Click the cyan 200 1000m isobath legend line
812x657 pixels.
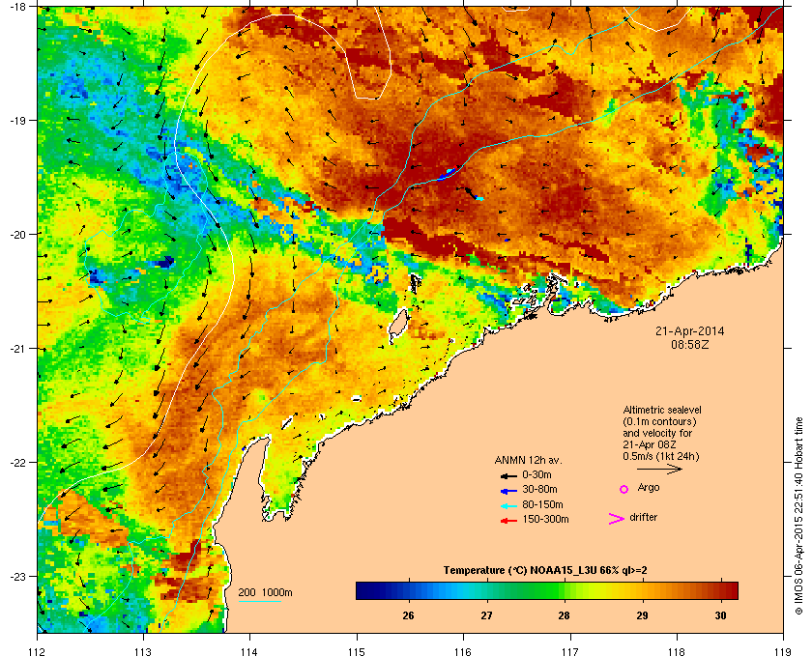[x=260, y=602]
